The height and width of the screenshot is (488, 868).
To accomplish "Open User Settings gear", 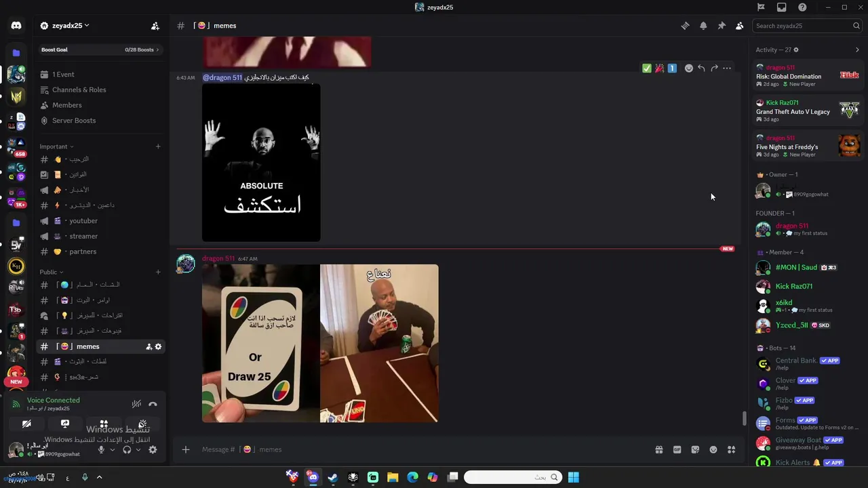I will coord(153,449).
